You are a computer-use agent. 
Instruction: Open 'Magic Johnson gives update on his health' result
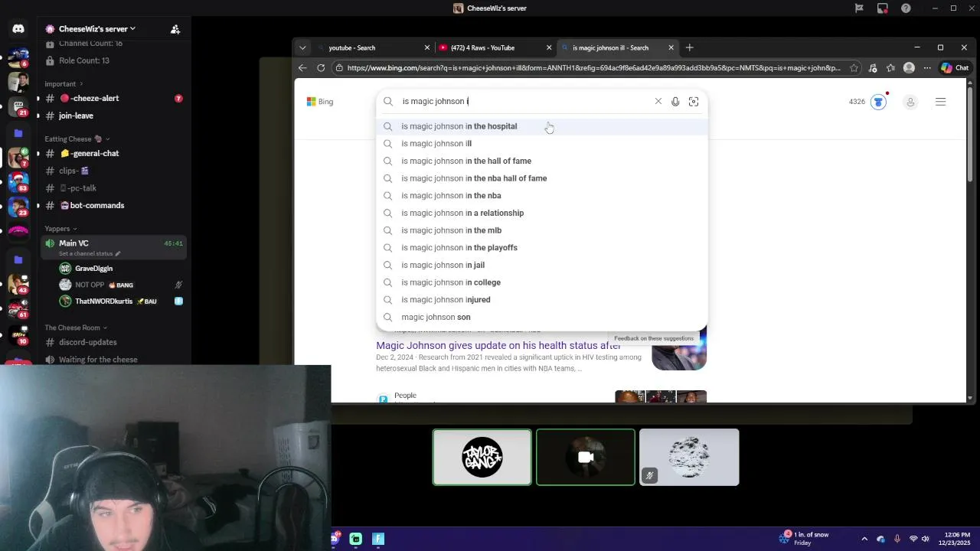[498, 345]
